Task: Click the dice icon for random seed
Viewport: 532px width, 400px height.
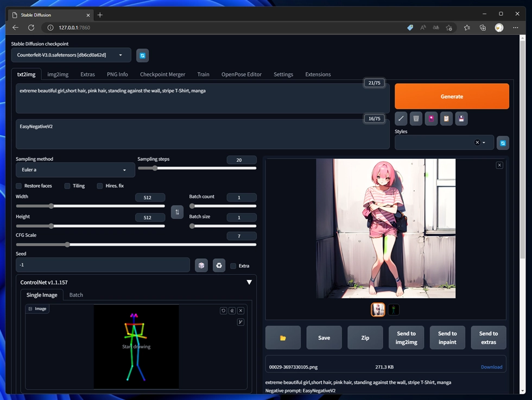Action: coord(201,265)
